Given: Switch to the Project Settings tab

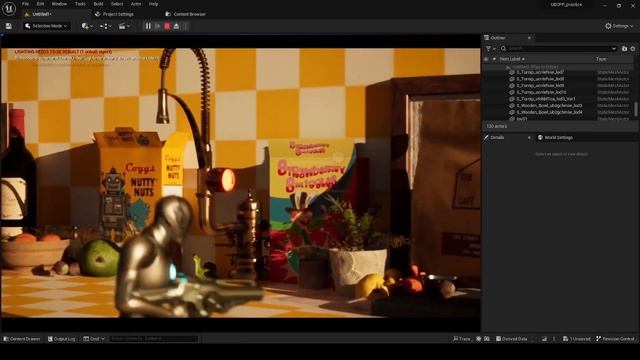Looking at the screenshot, I should [114, 14].
